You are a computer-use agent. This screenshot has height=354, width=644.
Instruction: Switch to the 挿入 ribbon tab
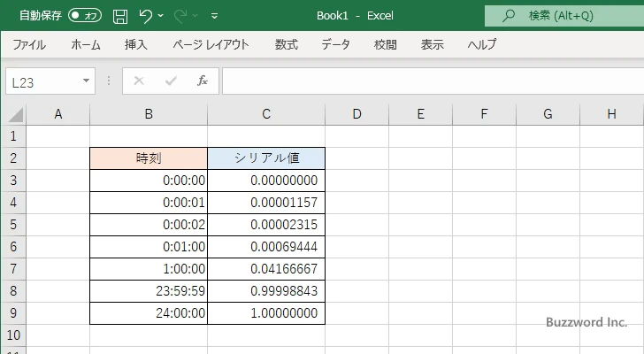tap(135, 44)
